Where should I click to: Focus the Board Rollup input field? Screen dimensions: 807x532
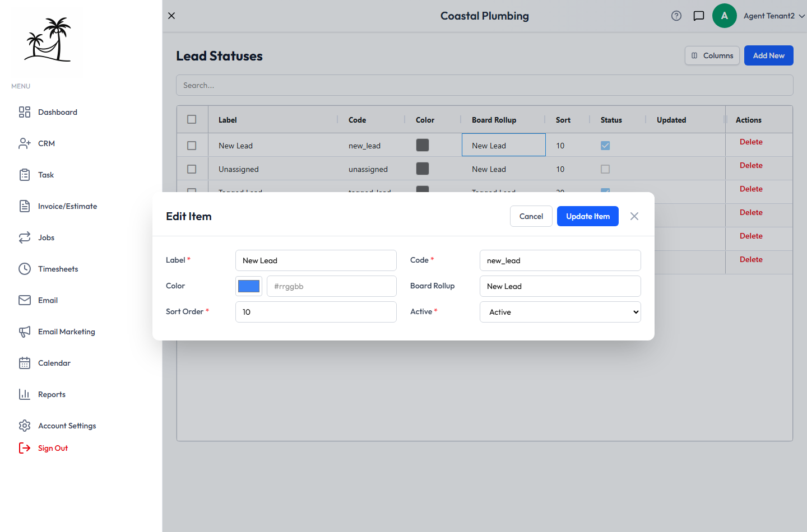click(560, 286)
